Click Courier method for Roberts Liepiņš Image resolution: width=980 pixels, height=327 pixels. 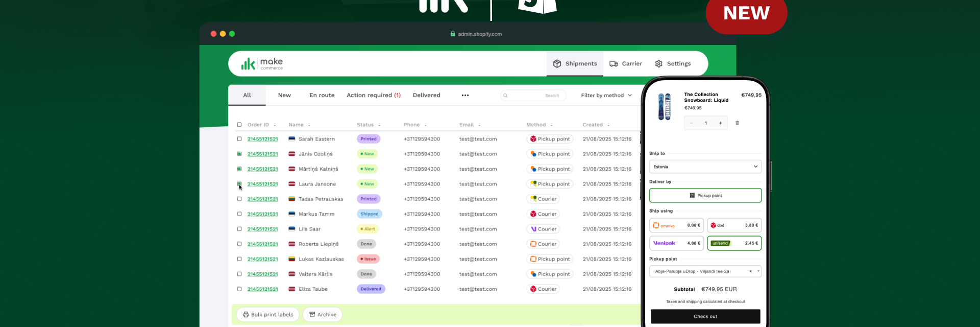coord(544,244)
